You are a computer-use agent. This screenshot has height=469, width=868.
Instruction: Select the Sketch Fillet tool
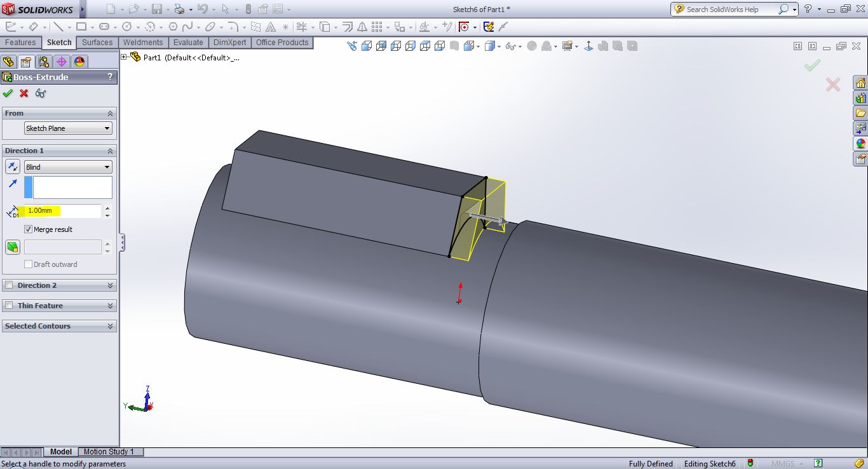(233, 27)
